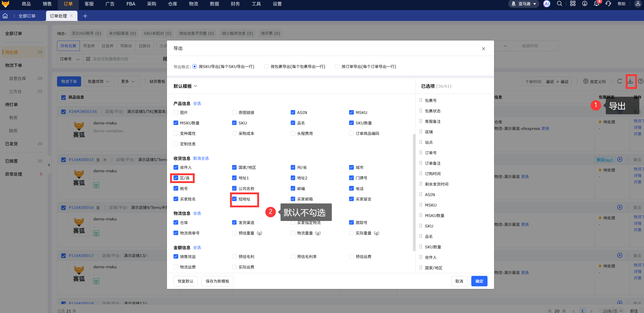Image resolution: width=644 pixels, height=313 pixels.
Task: Open the notification bell icon
Action: 596,4
